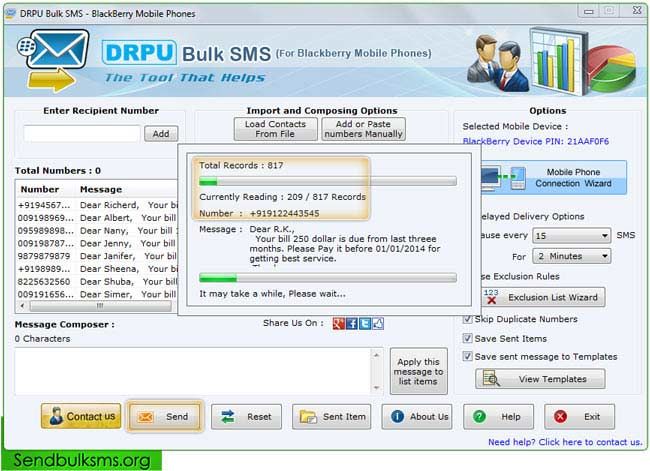Select the row with number 8225632560
650x471 pixels.
pyautogui.click(x=97, y=282)
